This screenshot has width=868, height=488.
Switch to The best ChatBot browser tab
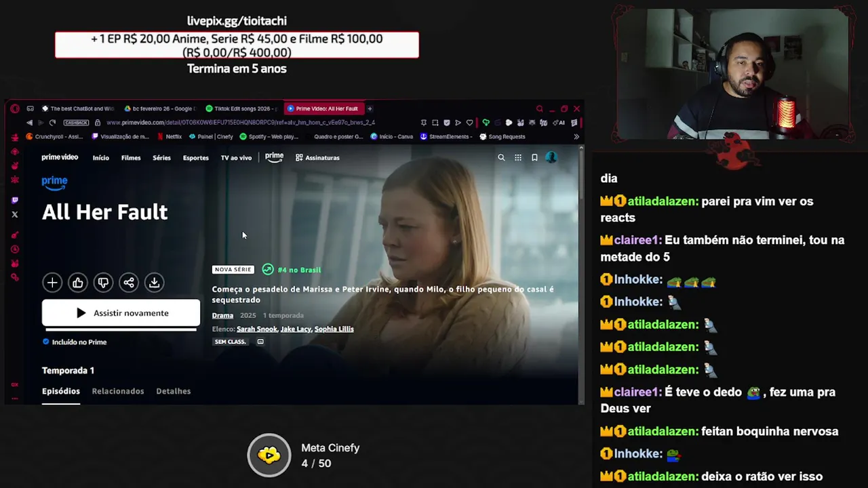tap(78, 108)
